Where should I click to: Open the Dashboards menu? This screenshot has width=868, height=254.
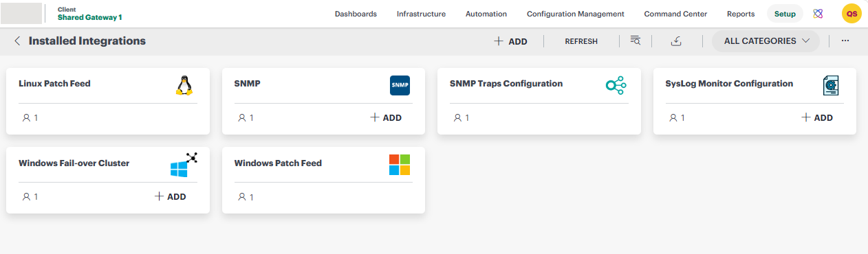pos(356,14)
